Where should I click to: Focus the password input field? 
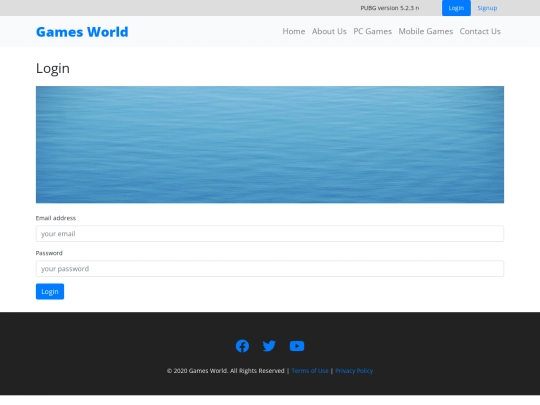(x=270, y=269)
